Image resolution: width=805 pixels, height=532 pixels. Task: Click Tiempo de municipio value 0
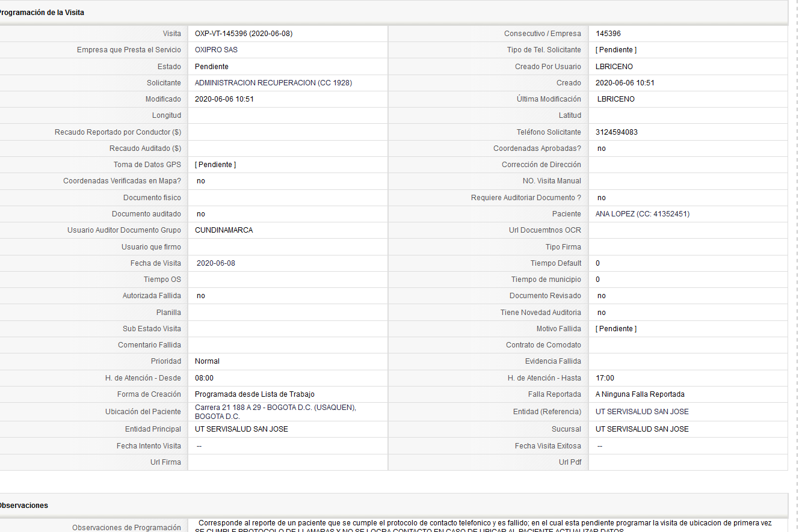(x=597, y=280)
